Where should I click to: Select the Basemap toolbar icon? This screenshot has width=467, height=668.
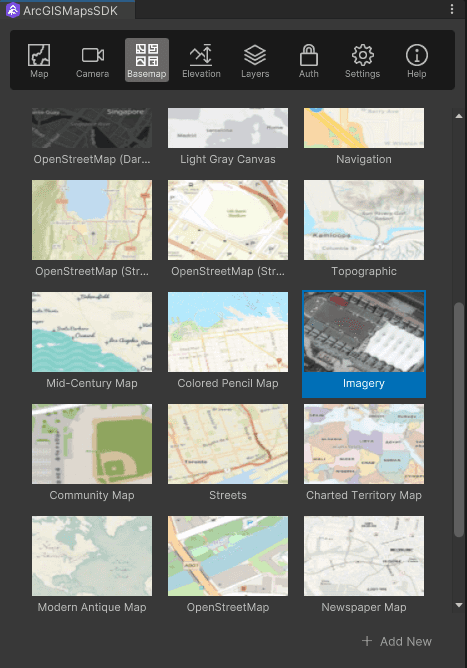[147, 60]
